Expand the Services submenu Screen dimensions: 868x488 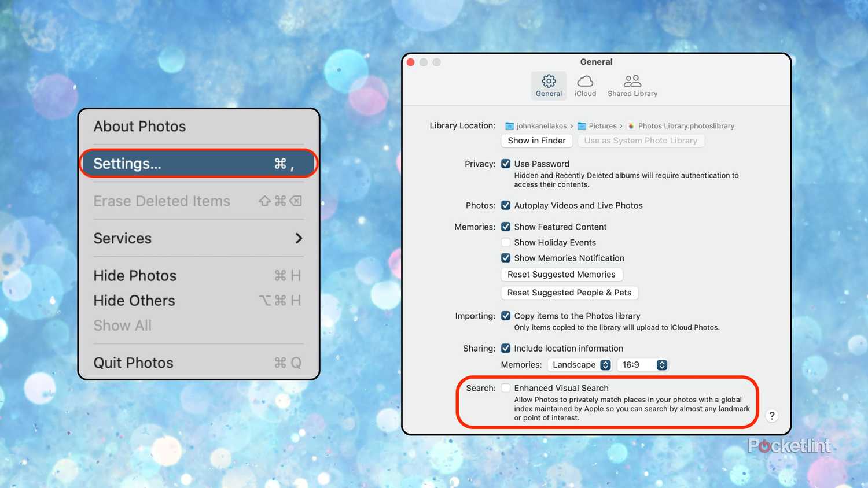[198, 238]
